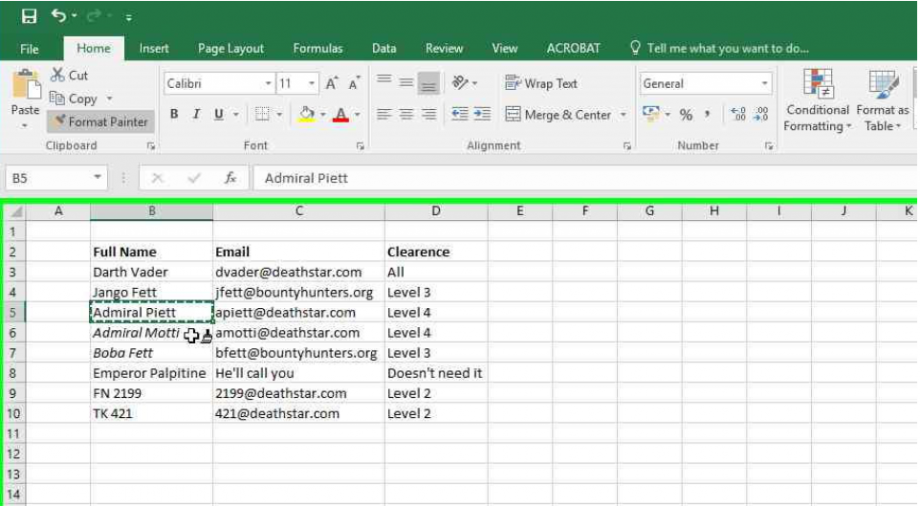Screen dimensions: 920x506
Task: Open the borders dropdown arrow
Action: tap(279, 114)
